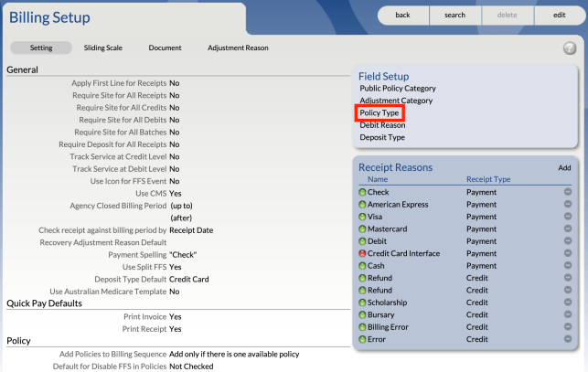Click green status dot beside Visa
The height and width of the screenshot is (372, 588).
coord(362,217)
